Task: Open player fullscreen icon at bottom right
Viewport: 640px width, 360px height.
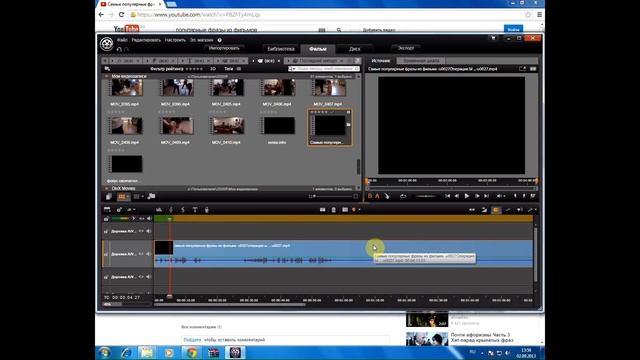Action: pos(533,196)
